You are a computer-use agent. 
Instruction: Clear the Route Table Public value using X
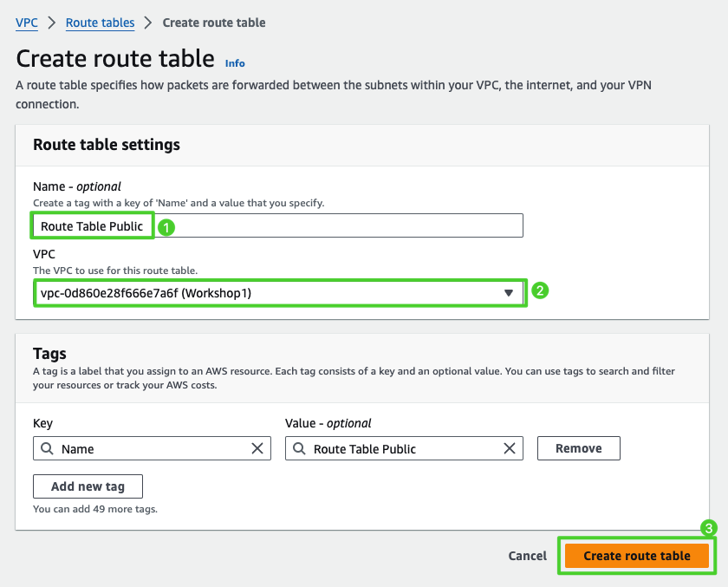(x=510, y=448)
